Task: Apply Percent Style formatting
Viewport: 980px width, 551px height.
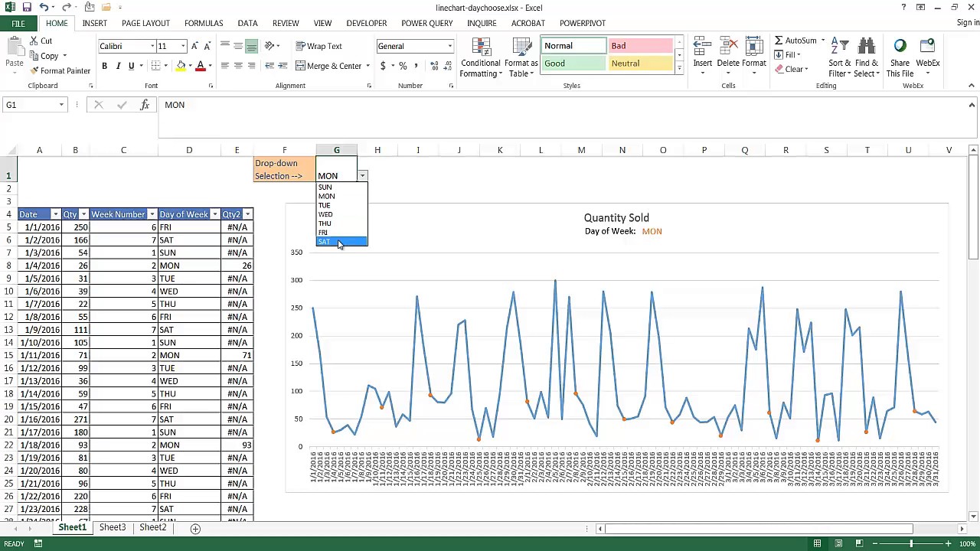Action: pos(403,66)
